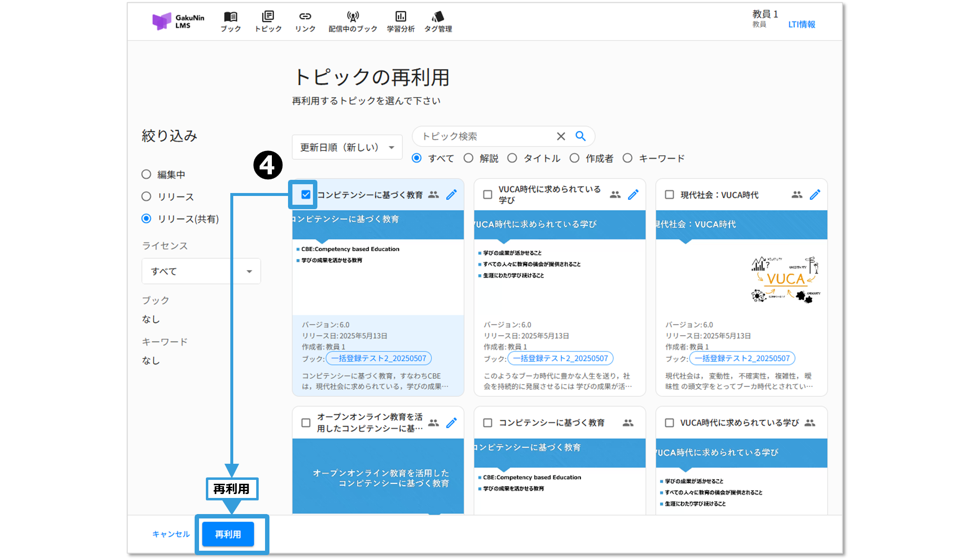Click the search magnifier icon
Screen dimensions: 978x560
coord(580,136)
